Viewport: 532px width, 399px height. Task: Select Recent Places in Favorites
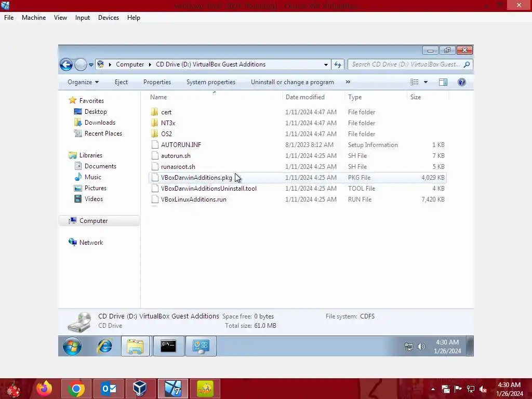[x=103, y=134]
